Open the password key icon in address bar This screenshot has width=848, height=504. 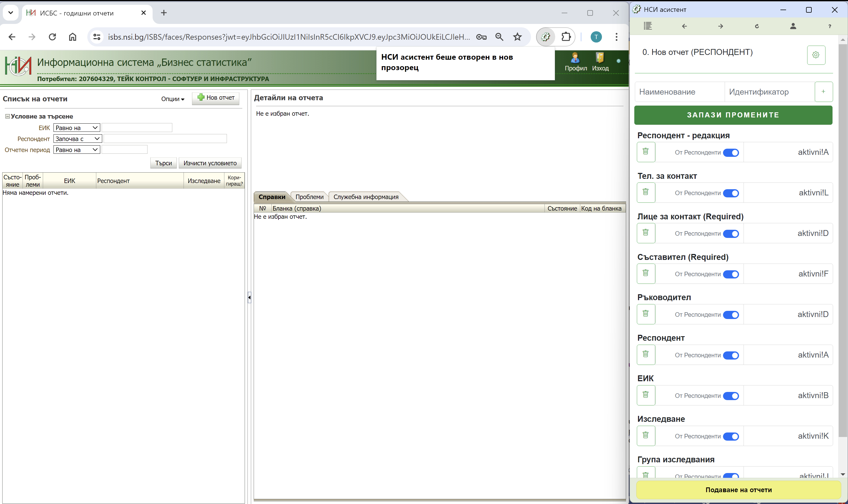[481, 37]
